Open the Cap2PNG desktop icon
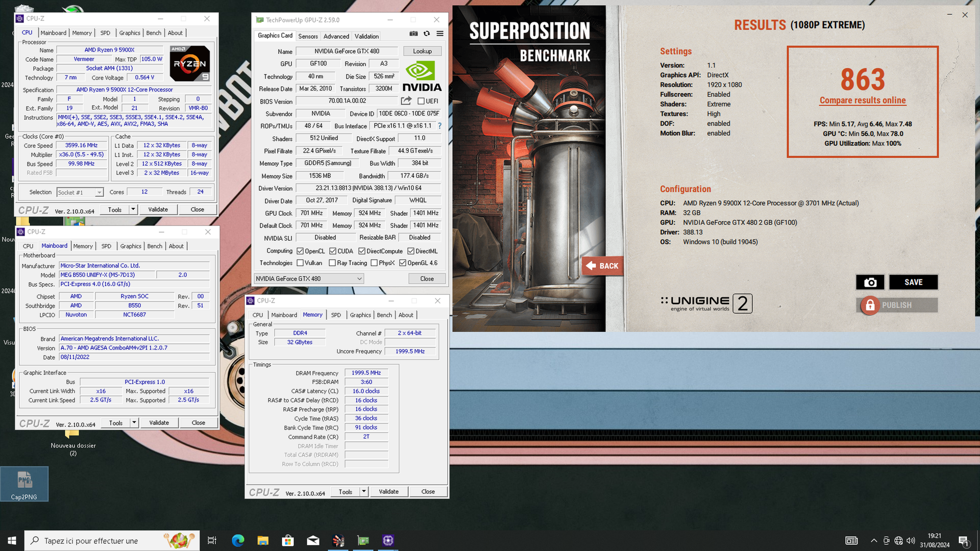 point(24,484)
